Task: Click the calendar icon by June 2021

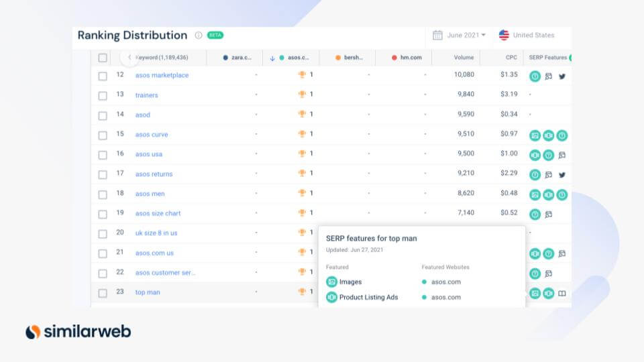Action: [437, 36]
